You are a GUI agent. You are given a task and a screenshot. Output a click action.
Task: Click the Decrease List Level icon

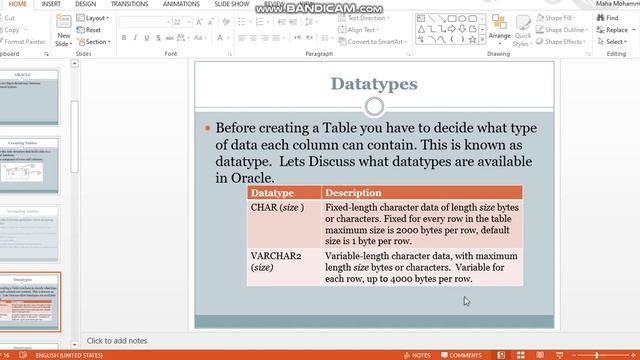(281, 22)
